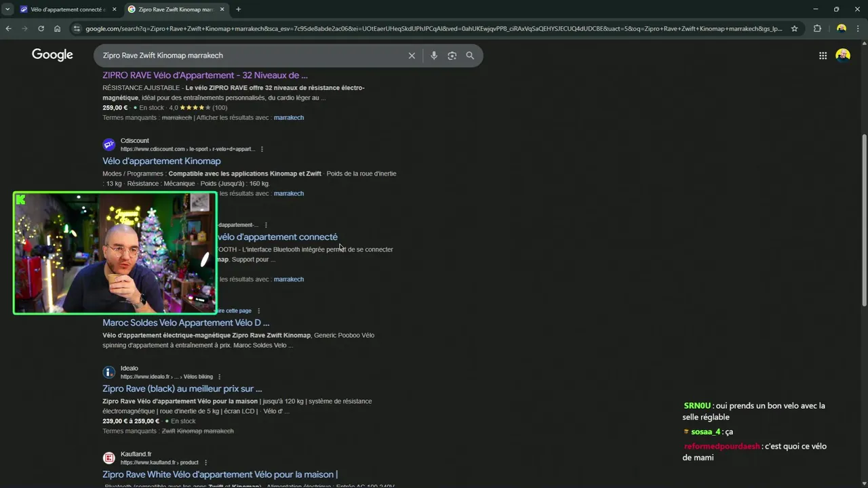Click marrakech link under the Cdiscount result

click(289, 193)
